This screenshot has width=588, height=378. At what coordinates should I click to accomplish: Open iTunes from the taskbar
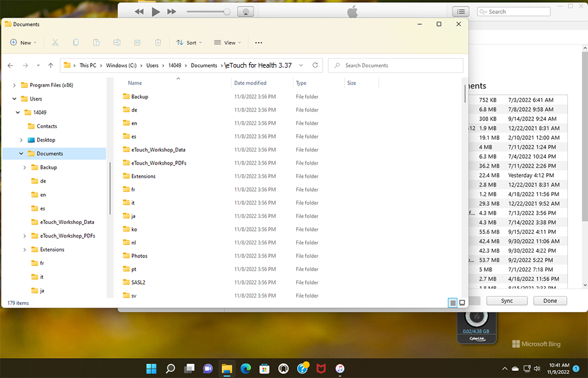click(340, 369)
